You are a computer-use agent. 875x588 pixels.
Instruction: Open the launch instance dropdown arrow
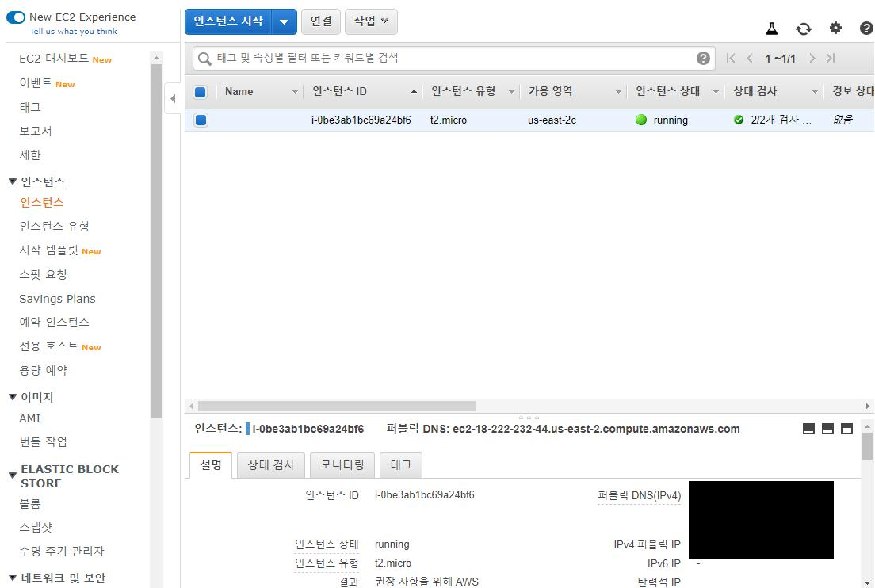284,21
